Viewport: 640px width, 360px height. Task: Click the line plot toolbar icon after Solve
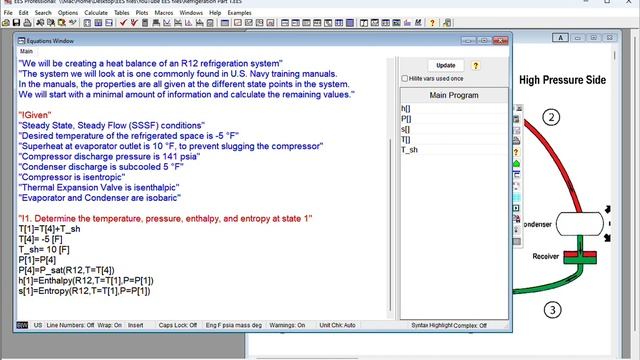click(x=167, y=23)
